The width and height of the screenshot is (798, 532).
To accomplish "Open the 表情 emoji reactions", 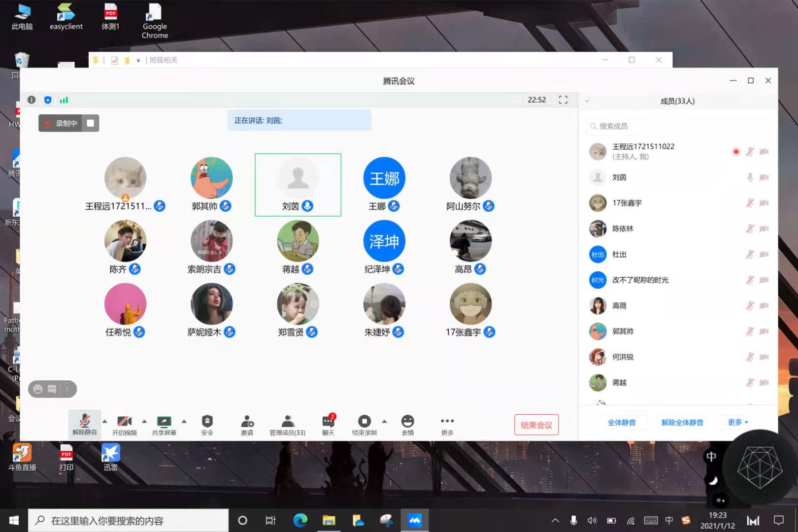I will click(x=407, y=425).
